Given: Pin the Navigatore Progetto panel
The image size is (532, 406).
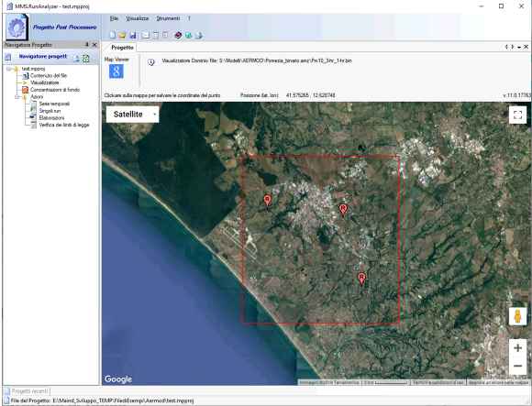Looking at the screenshot, I should 87,44.
